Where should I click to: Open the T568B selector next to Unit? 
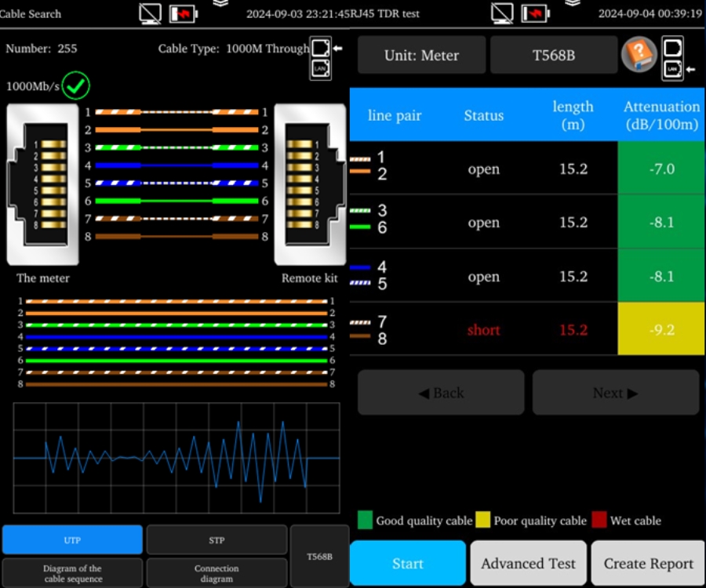tap(553, 56)
